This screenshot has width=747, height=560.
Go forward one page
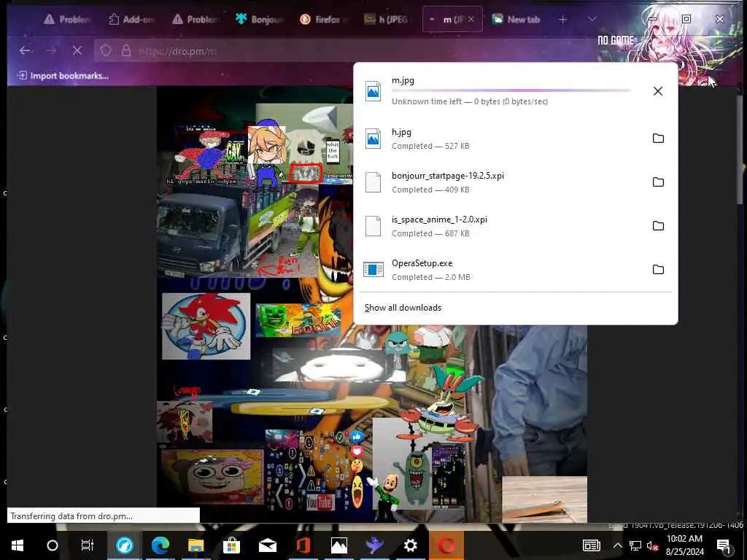pos(51,50)
